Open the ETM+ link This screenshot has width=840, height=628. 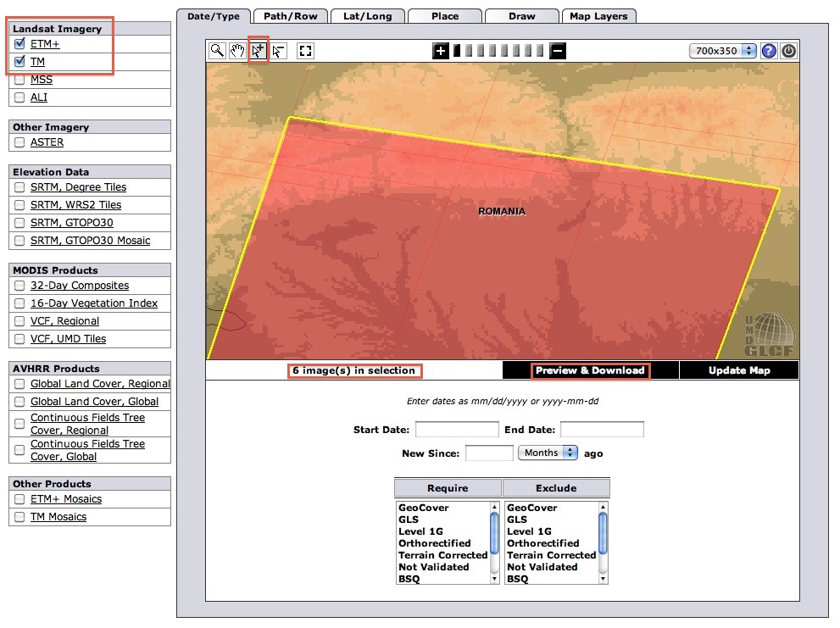(x=45, y=43)
